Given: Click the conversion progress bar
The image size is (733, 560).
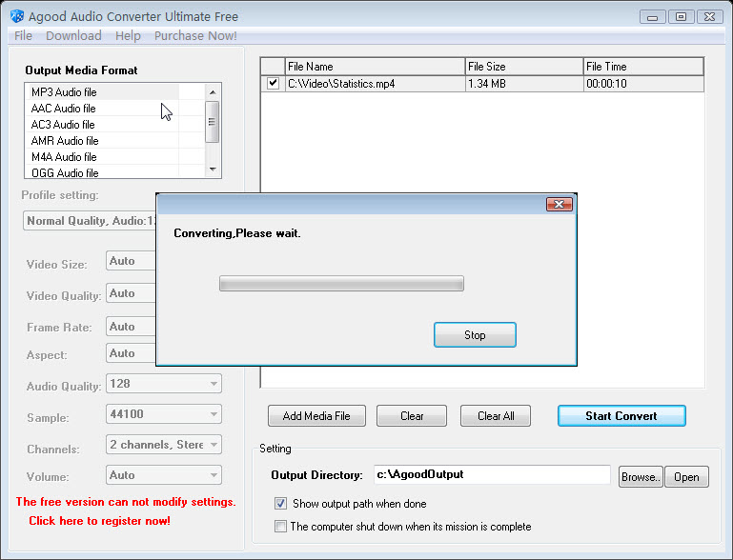Looking at the screenshot, I should point(342,284).
